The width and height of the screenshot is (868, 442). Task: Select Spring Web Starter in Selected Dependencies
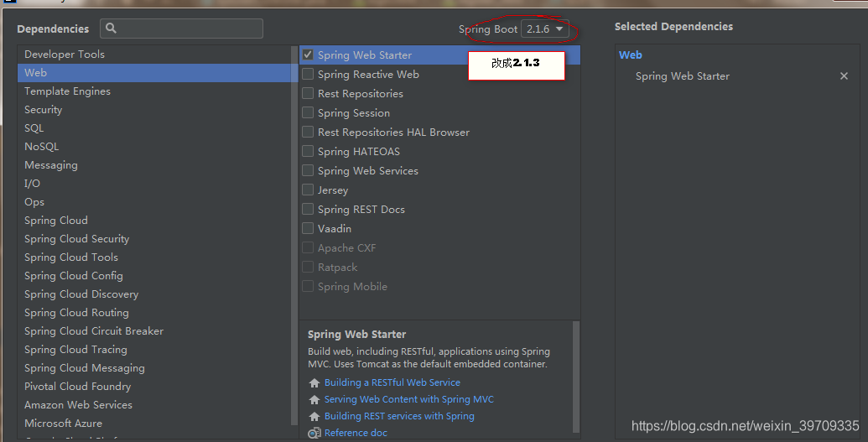683,75
